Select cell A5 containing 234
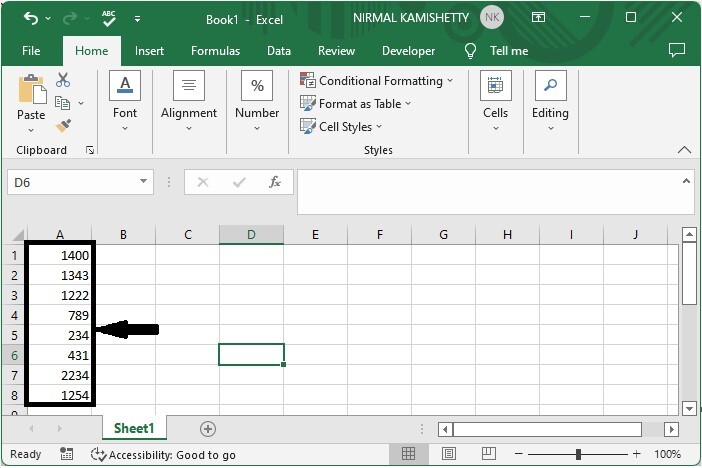 click(60, 336)
